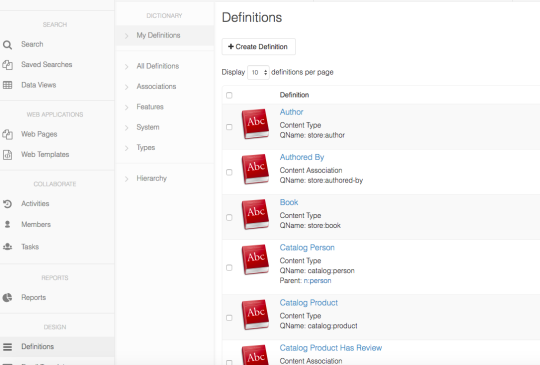Go to Members in sidebar
Viewport: 540px width, 365px height.
36,225
